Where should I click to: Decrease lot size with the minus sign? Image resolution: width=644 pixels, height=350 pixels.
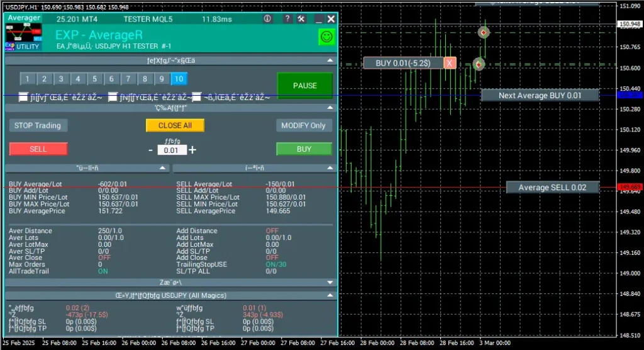pyautogui.click(x=150, y=150)
